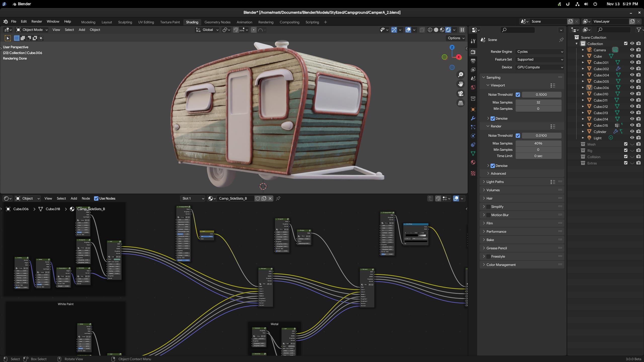Open the Render properties tab icon
The image size is (644, 362).
click(x=473, y=52)
